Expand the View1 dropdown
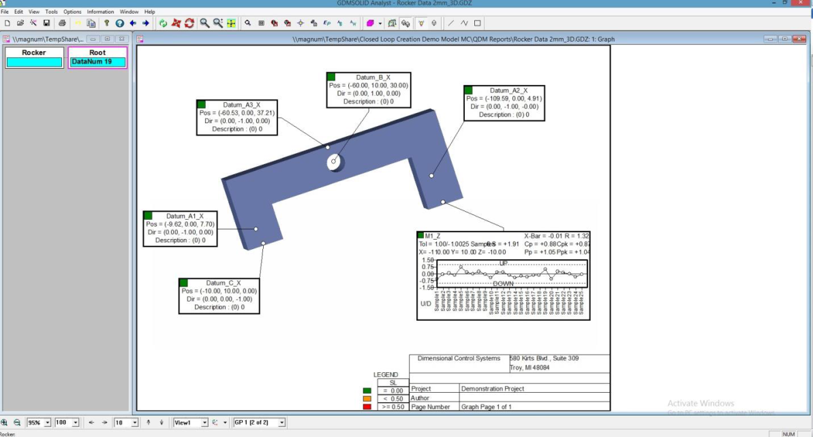 pos(204,423)
